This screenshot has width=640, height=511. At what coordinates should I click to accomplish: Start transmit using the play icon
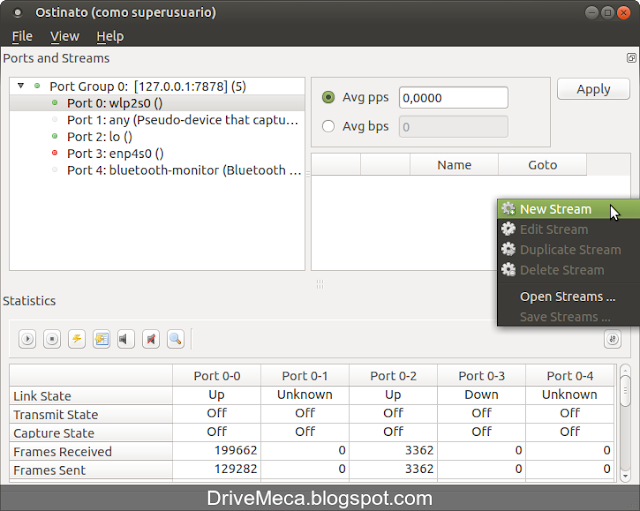point(27,339)
